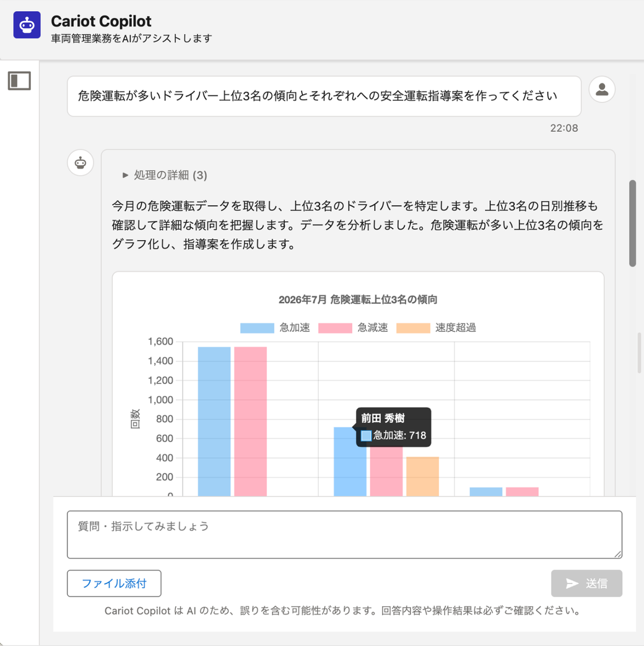Viewport: 644px width, 646px height.
Task: Expand the 処理の詳細 (3) section
Action: (x=165, y=175)
